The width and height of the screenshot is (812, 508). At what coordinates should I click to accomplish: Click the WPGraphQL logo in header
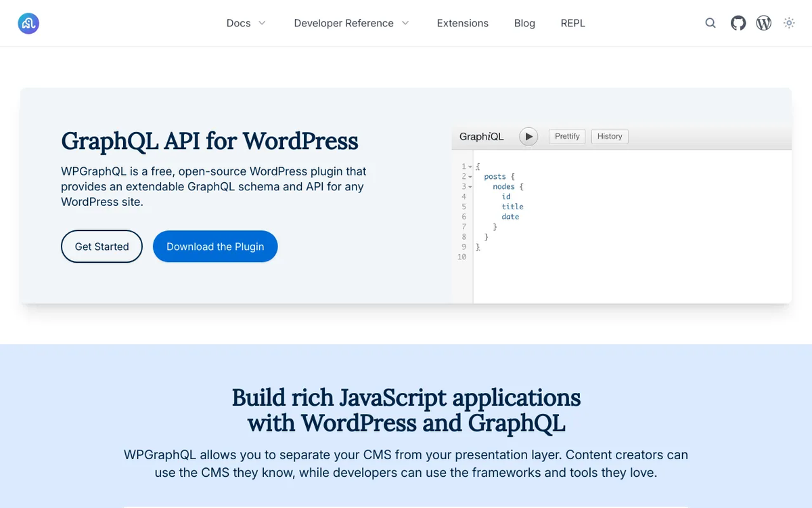coord(28,23)
